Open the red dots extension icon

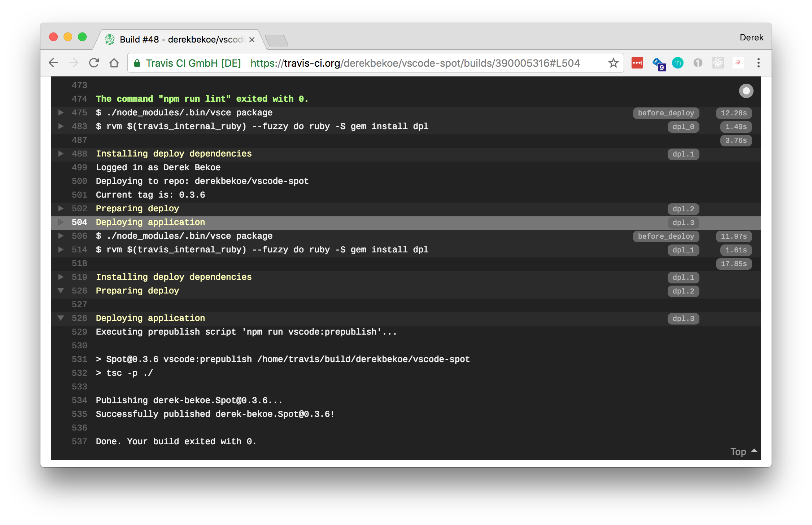click(637, 63)
